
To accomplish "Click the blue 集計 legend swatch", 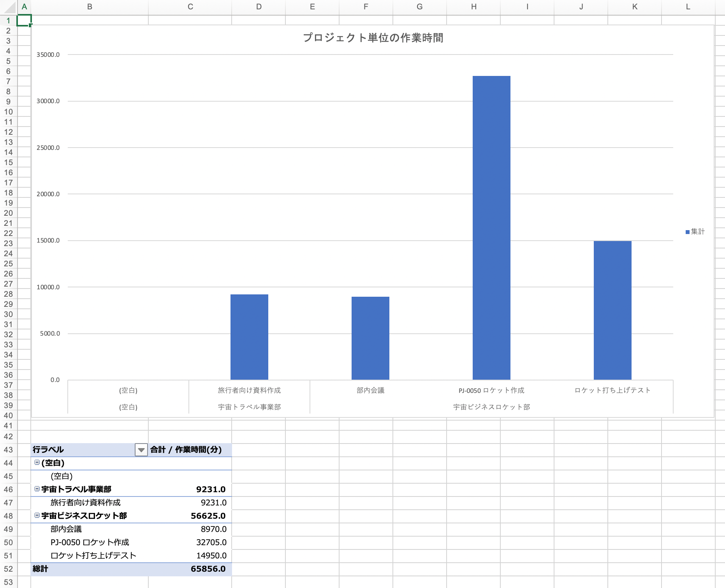I will coord(687,232).
